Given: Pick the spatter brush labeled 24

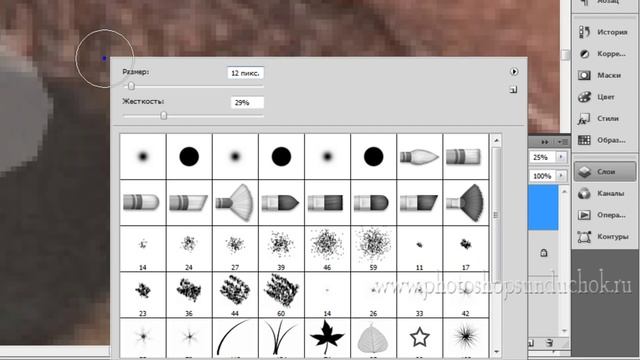Looking at the screenshot, I should [189, 249].
